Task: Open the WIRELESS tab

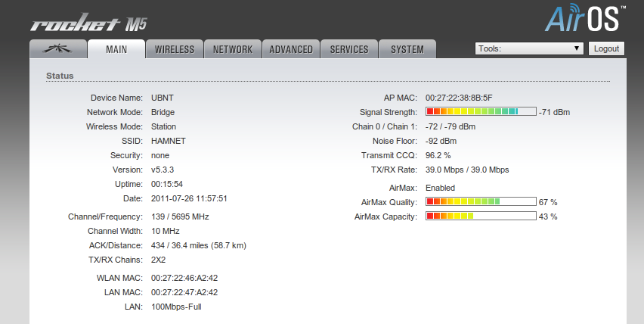Action: click(175, 49)
